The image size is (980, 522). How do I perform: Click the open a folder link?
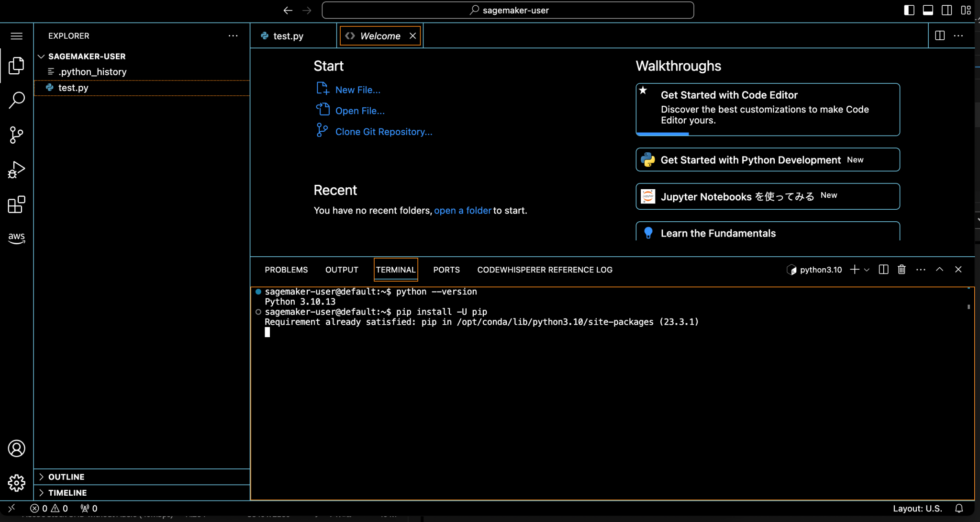(462, 210)
